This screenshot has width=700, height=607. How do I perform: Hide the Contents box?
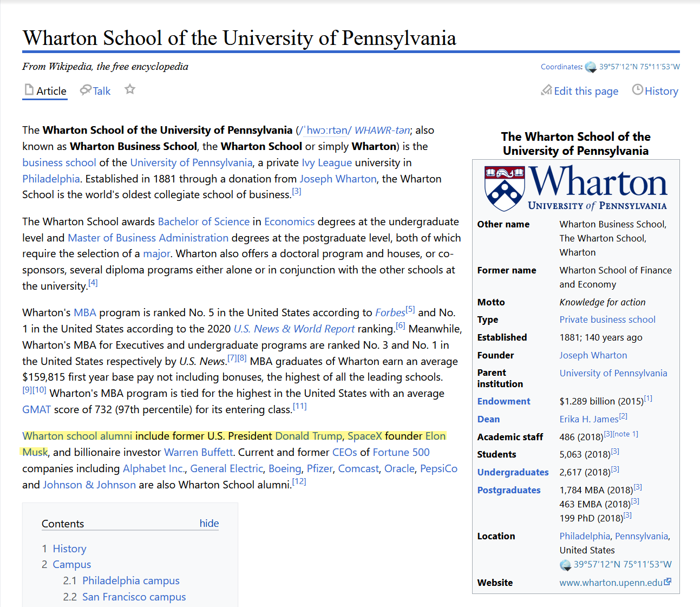tap(209, 523)
